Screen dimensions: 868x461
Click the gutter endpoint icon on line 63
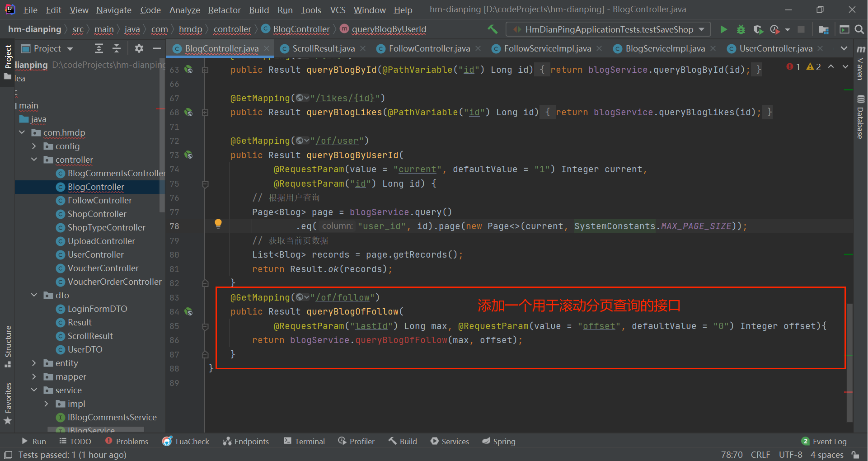189,70
